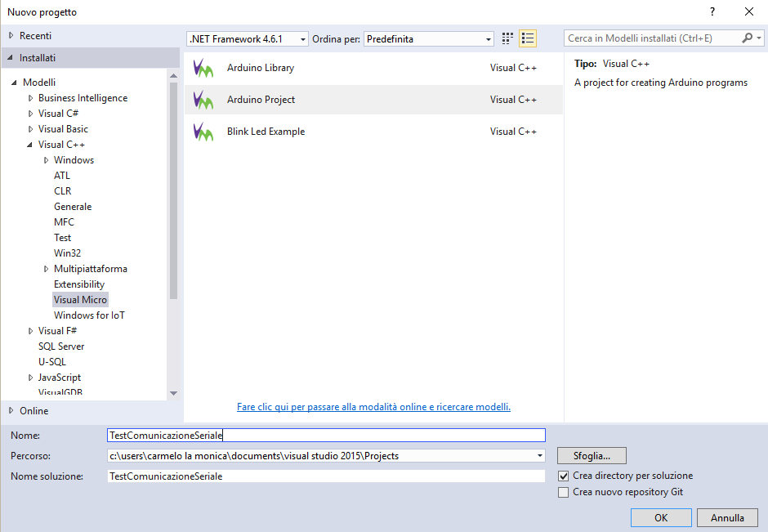
Task: Select Generale in the template tree
Action: pyautogui.click(x=73, y=207)
